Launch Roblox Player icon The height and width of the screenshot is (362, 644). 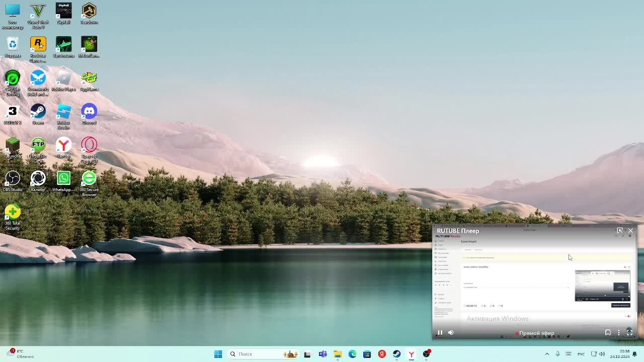pos(63,80)
